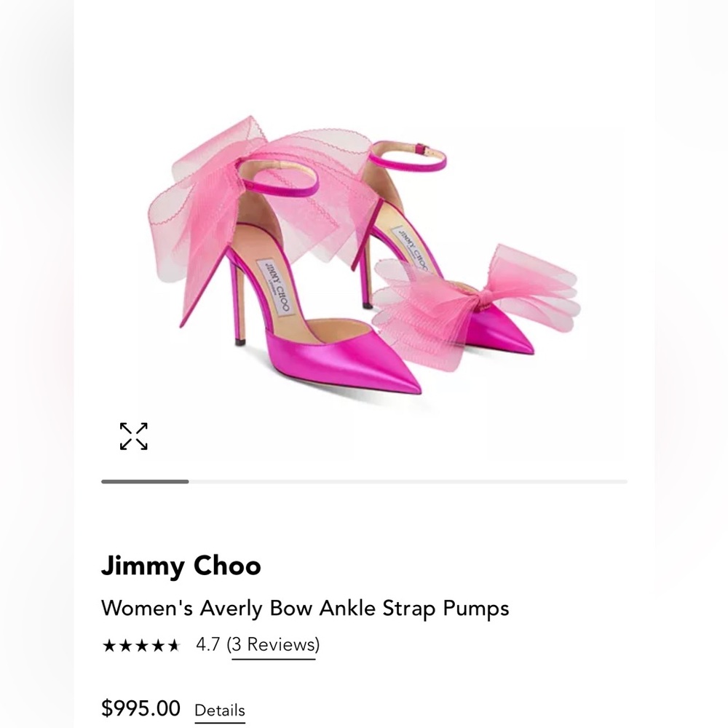The width and height of the screenshot is (728, 728).
Task: Click the second rating star
Action: tap(125, 644)
